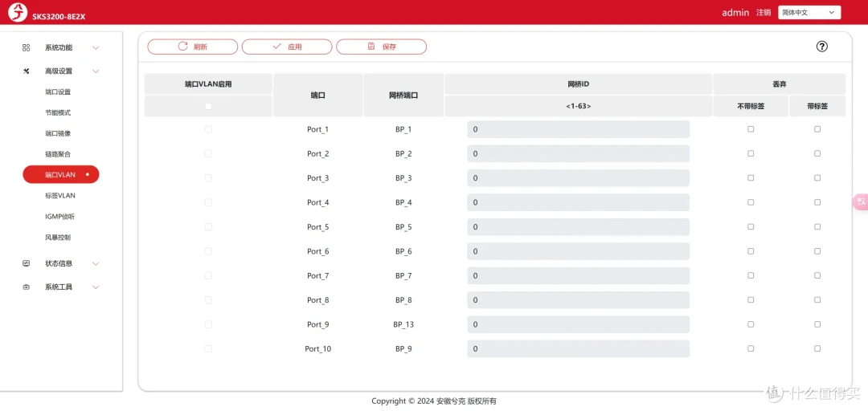
Task: Check untagged discard box for Port_3
Action: click(x=751, y=177)
